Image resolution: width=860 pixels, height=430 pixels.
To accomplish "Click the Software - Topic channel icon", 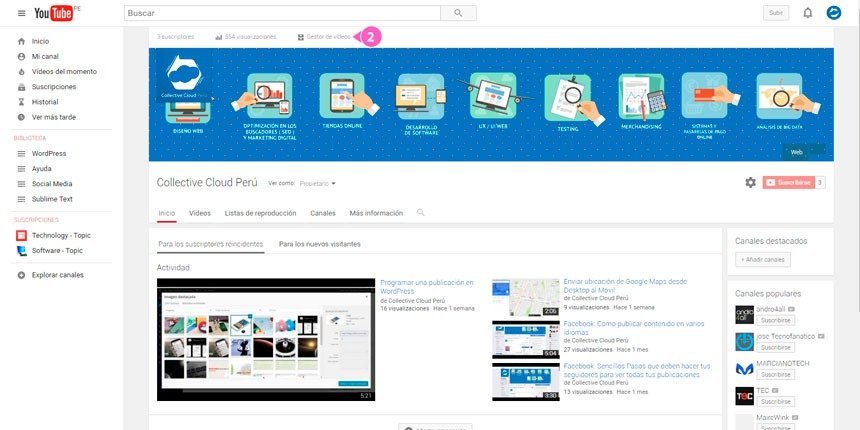I will coord(21,251).
